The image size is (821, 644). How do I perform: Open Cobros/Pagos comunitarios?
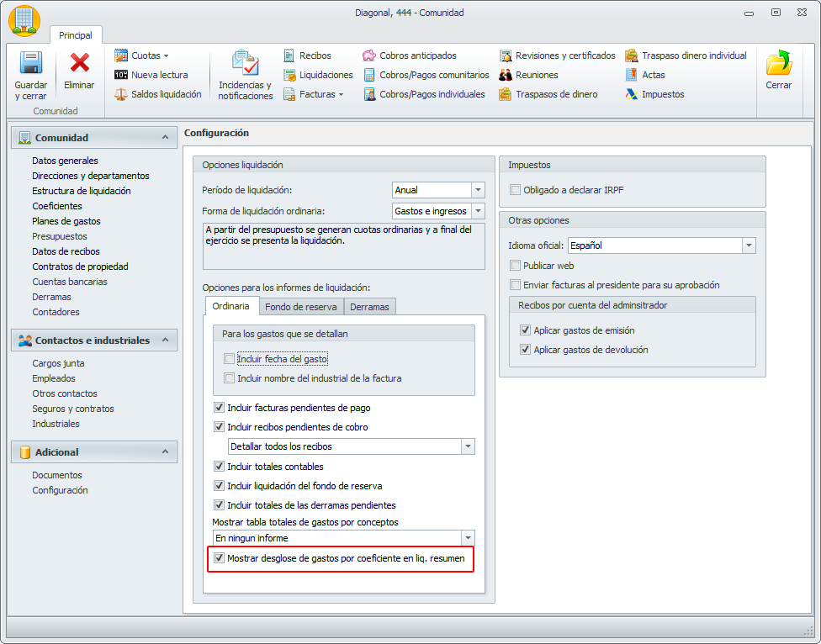click(x=426, y=75)
